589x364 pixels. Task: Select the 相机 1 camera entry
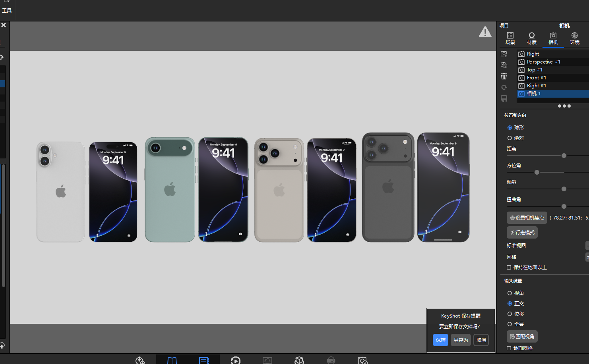553,94
